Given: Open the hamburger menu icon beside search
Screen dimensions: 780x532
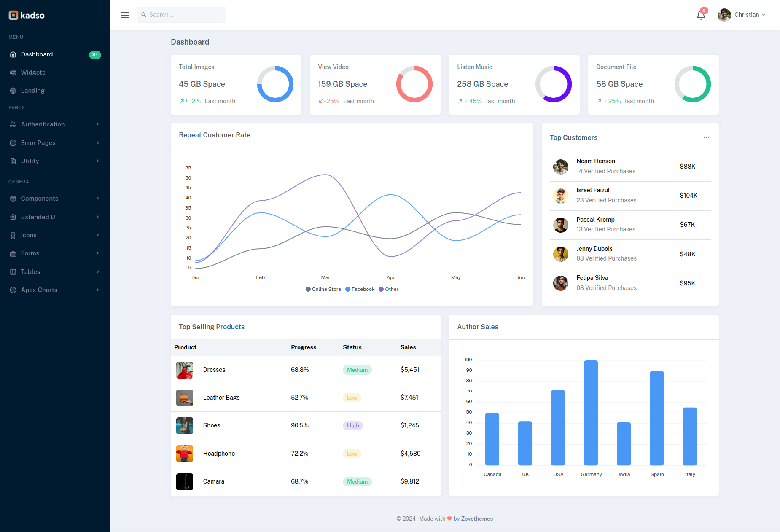Looking at the screenshot, I should pos(125,15).
